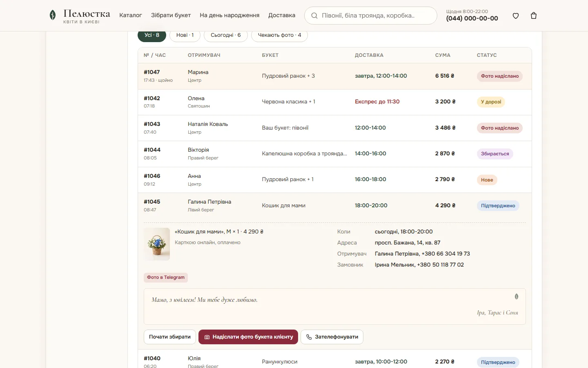Click the ДОСТАВКА column header
588x368 pixels.
369,55
